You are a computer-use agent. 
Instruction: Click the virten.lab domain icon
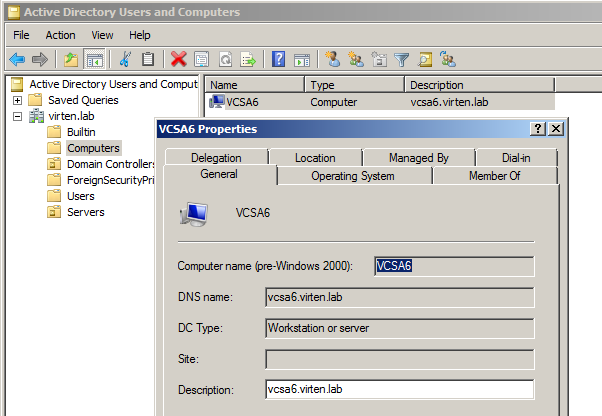(36, 116)
